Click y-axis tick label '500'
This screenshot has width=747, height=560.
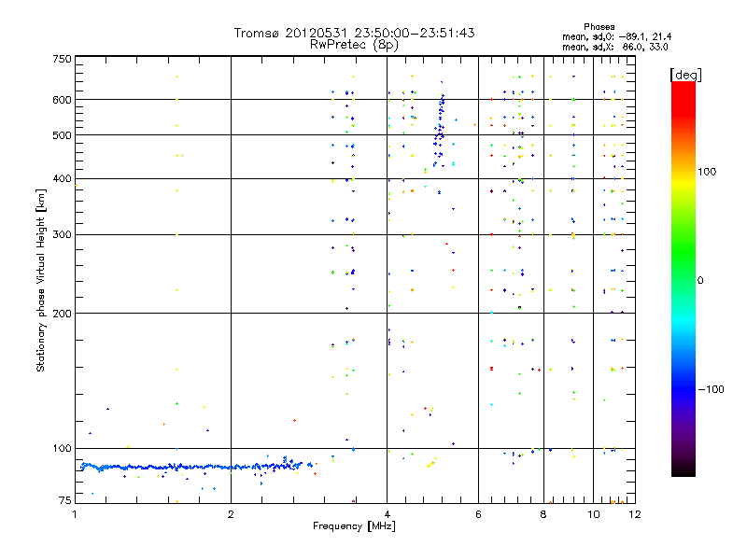coord(62,135)
